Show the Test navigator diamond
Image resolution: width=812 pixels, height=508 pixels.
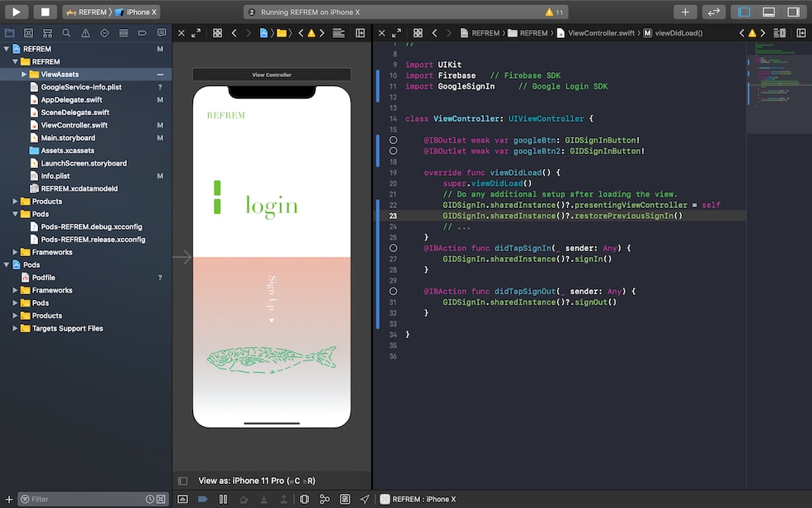(x=104, y=33)
